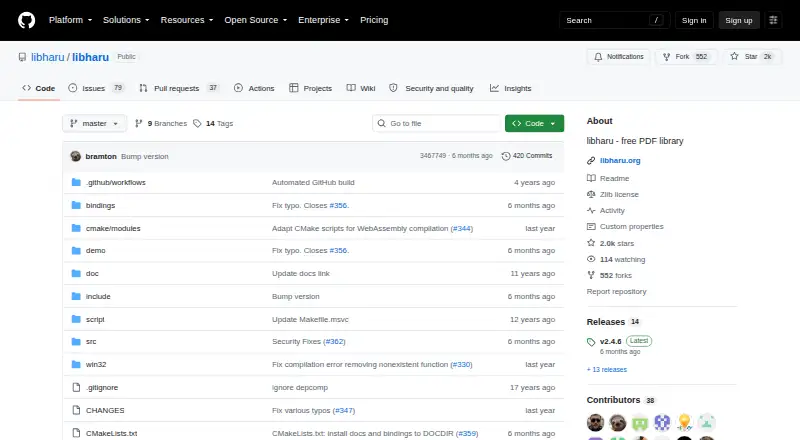Screen dimensions: 800x440
Task: Fork the repository with Fork button
Action: [686, 57]
